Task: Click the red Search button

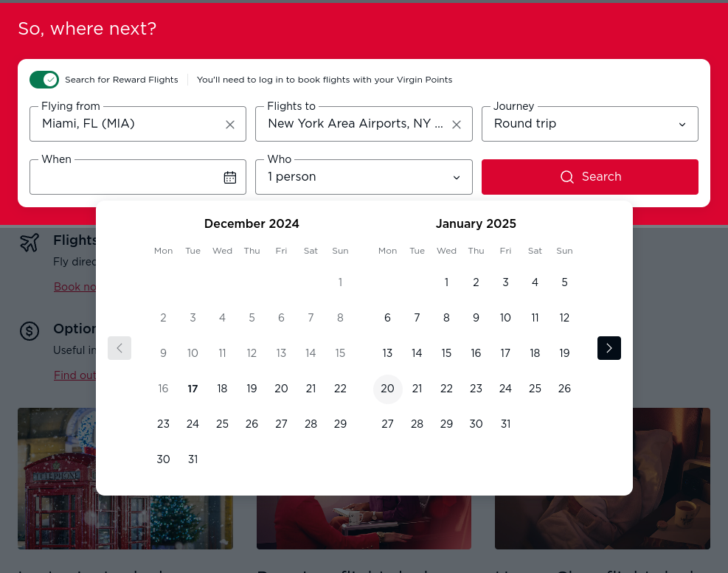Action: [x=589, y=177]
